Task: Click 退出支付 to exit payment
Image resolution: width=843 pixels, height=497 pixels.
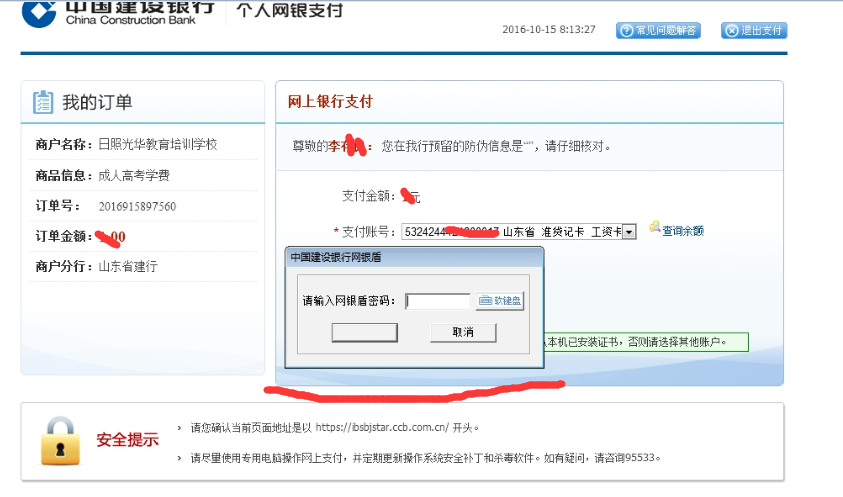Action: tap(754, 31)
